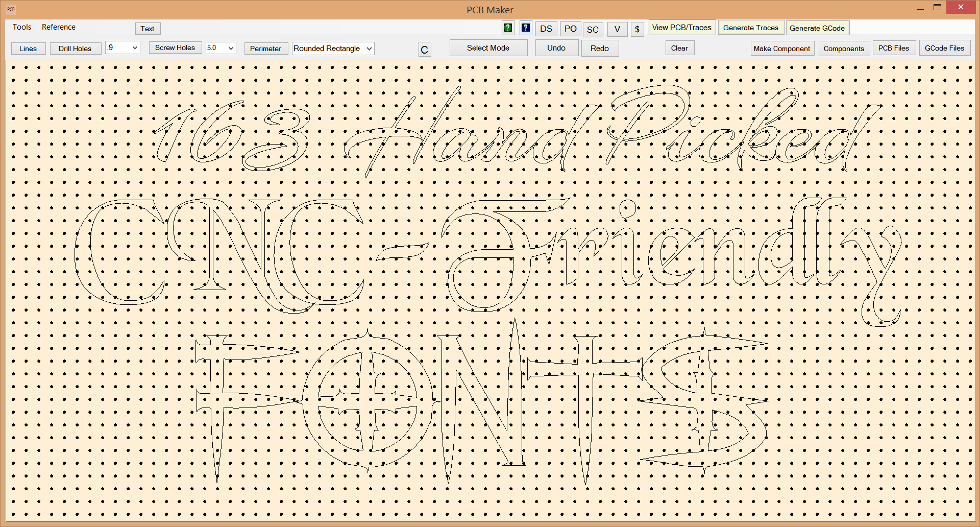Image resolution: width=980 pixels, height=527 pixels.
Task: Click the PCB Maker app icon in title bar
Action: (11, 9)
